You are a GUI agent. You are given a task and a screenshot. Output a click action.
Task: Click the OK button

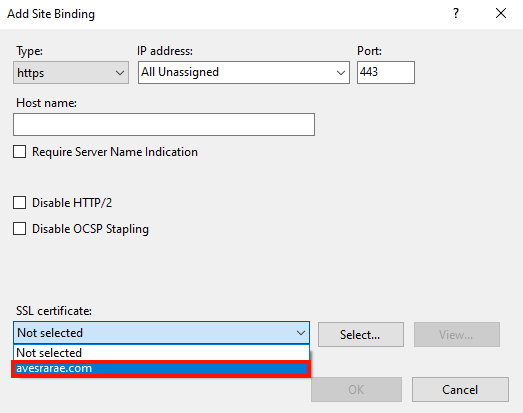356,389
